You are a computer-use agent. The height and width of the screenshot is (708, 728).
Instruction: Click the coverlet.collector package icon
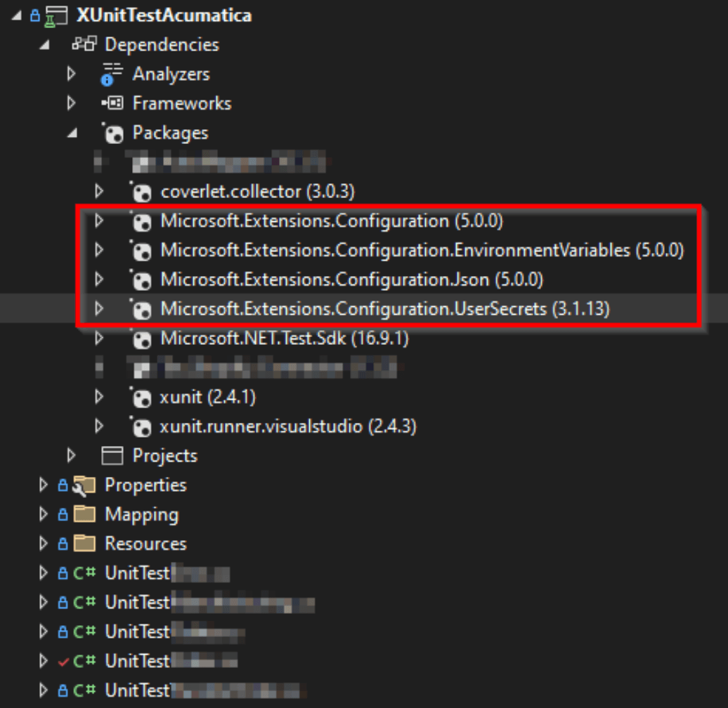pos(141,192)
